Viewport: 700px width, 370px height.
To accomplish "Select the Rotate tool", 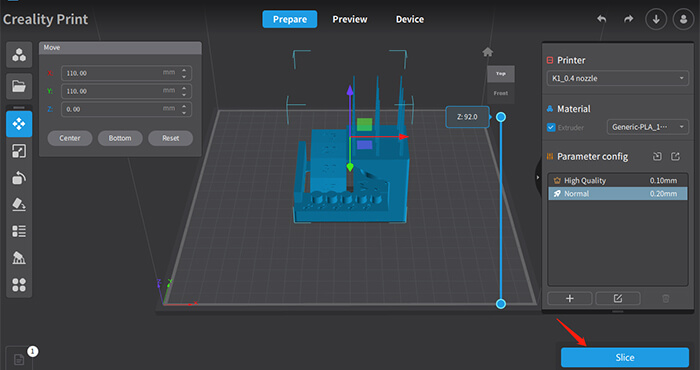I will pyautogui.click(x=19, y=178).
